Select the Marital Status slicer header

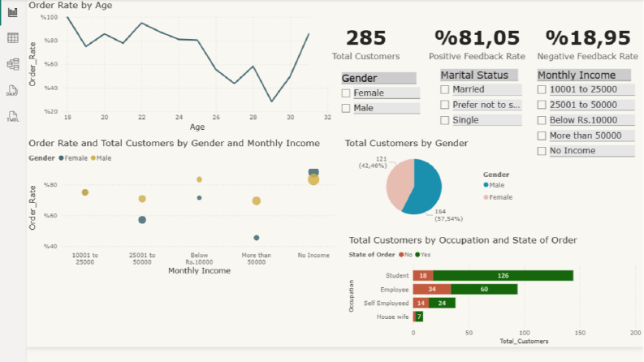click(478, 75)
